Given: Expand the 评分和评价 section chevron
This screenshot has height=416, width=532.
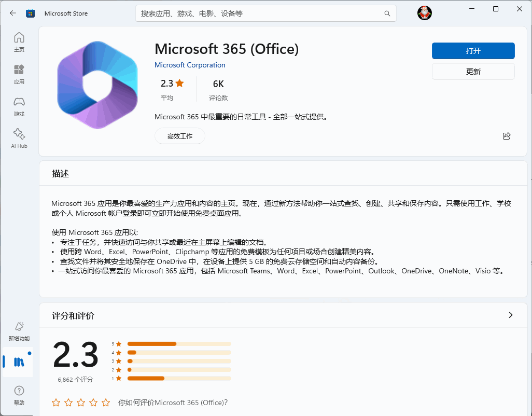Looking at the screenshot, I should (511, 315).
